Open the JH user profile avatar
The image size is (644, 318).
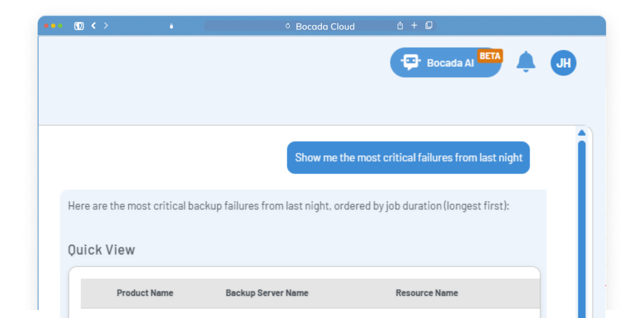coord(563,63)
